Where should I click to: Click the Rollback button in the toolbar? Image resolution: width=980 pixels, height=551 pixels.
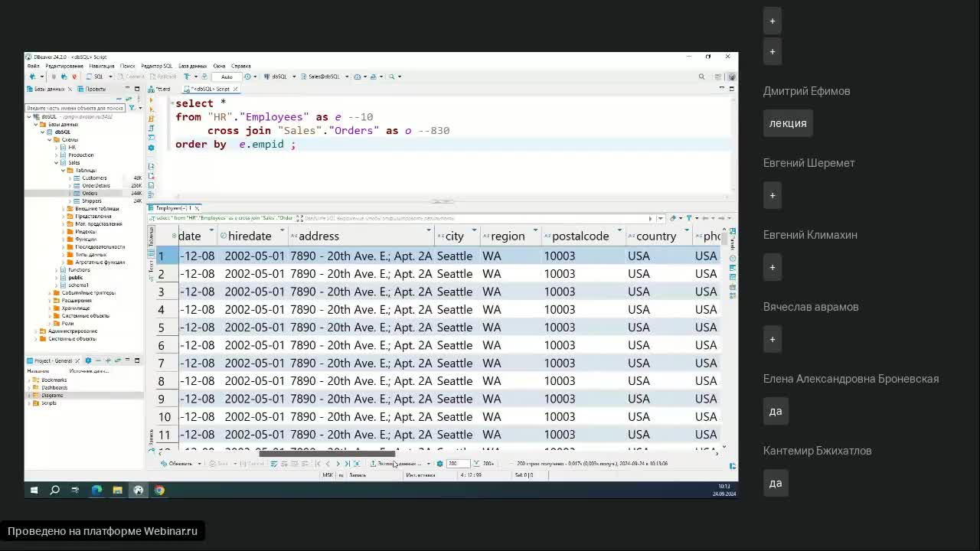(x=164, y=77)
